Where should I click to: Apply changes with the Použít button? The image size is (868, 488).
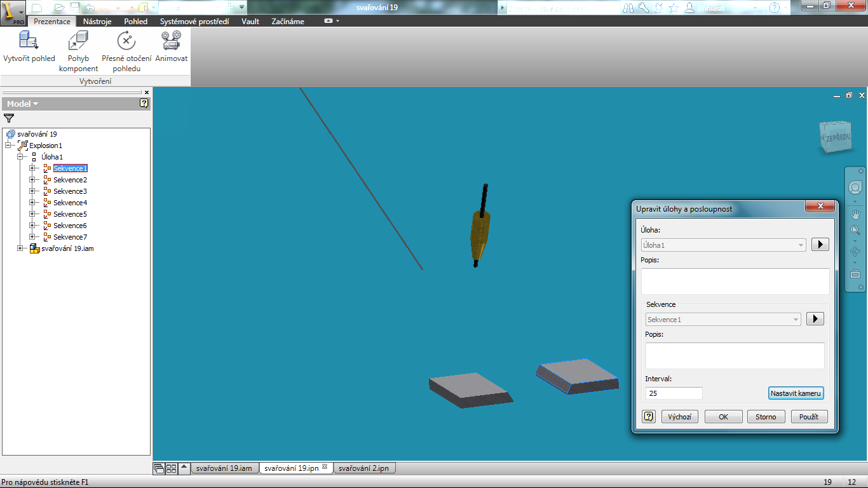pos(809,417)
